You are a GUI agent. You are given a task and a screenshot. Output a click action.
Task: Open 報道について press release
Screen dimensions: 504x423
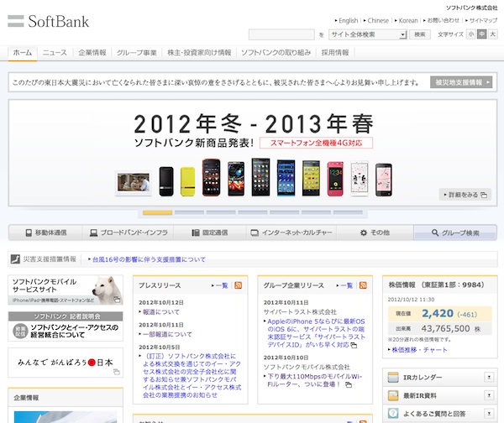(x=161, y=312)
